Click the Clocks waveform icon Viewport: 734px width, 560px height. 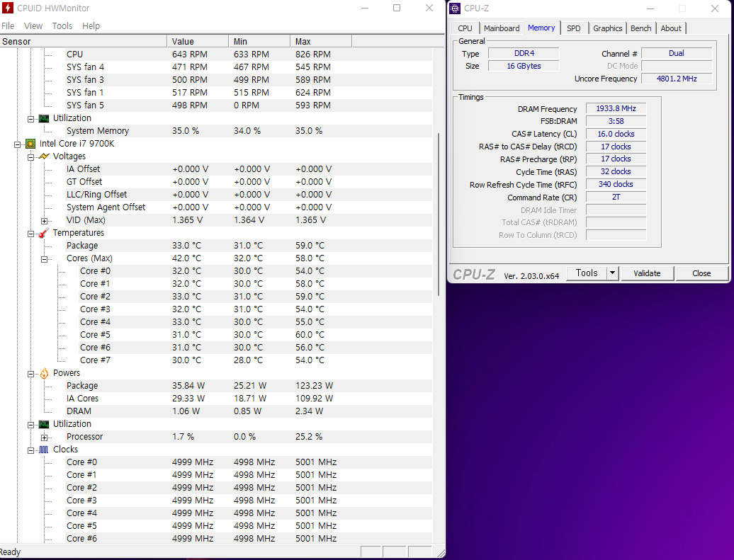coord(43,450)
